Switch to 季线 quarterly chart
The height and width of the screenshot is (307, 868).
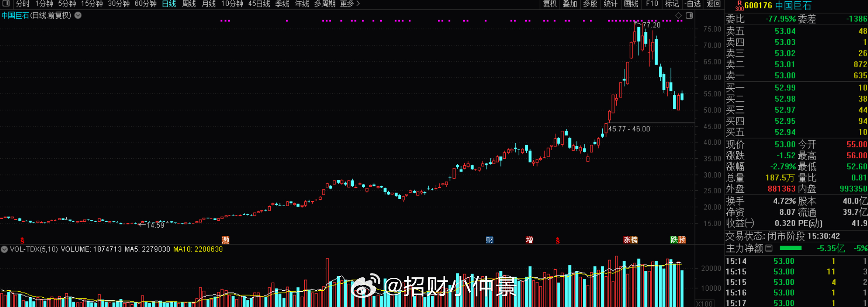coord(282,4)
